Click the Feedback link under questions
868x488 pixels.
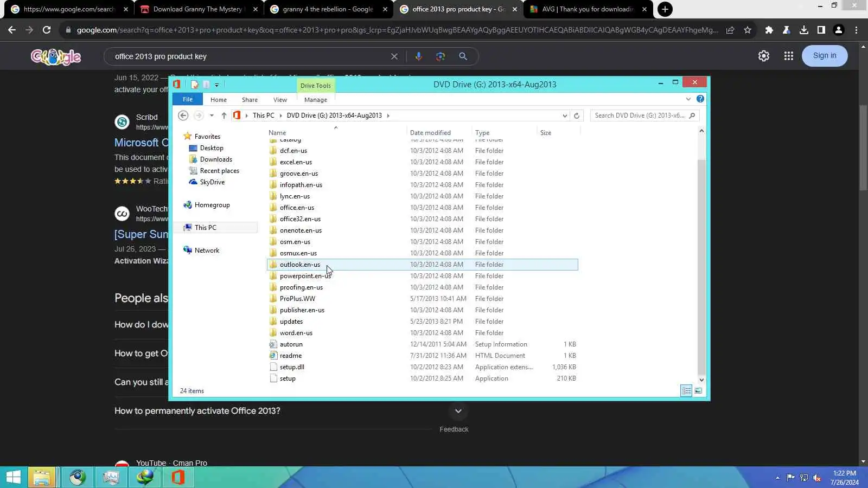tap(454, 429)
